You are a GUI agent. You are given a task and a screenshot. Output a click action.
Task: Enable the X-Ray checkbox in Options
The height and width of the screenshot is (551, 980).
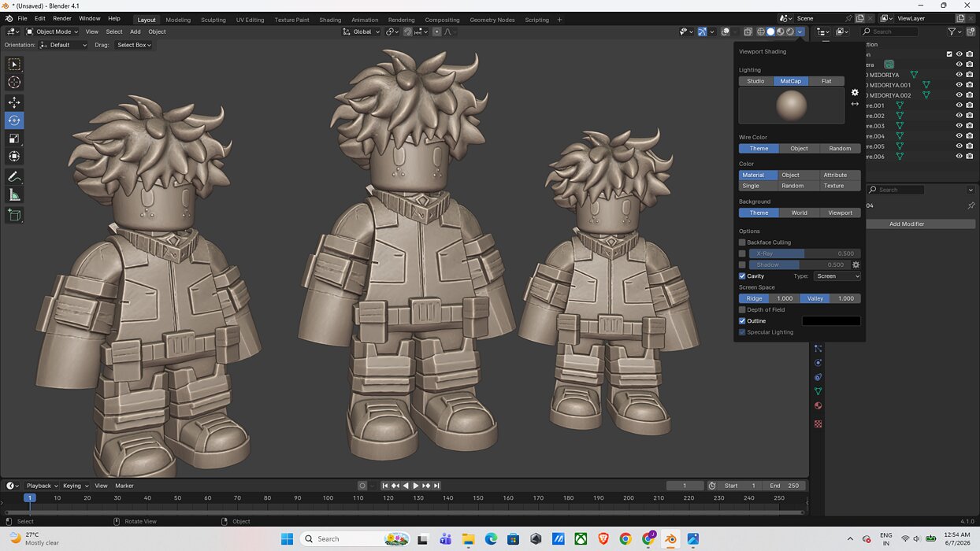(742, 253)
